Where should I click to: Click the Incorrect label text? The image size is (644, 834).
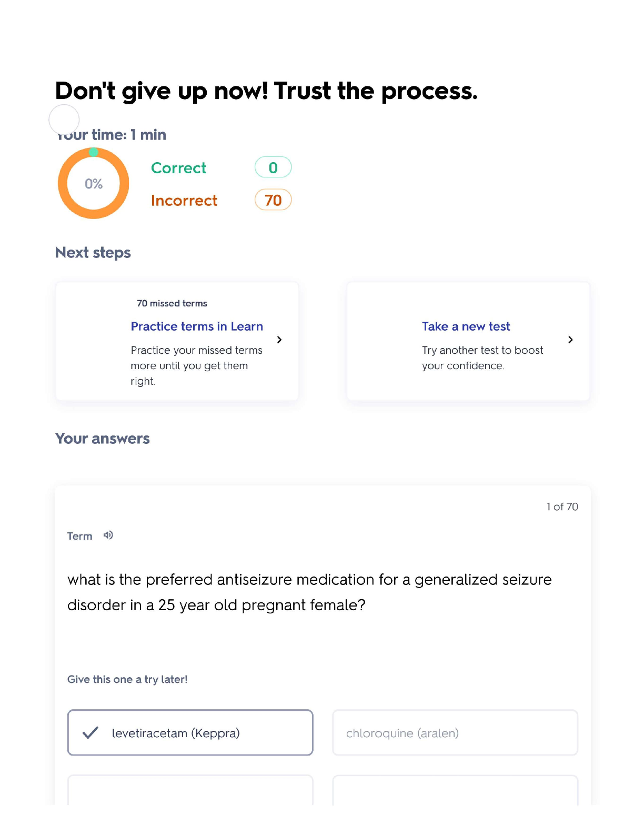[x=184, y=201]
